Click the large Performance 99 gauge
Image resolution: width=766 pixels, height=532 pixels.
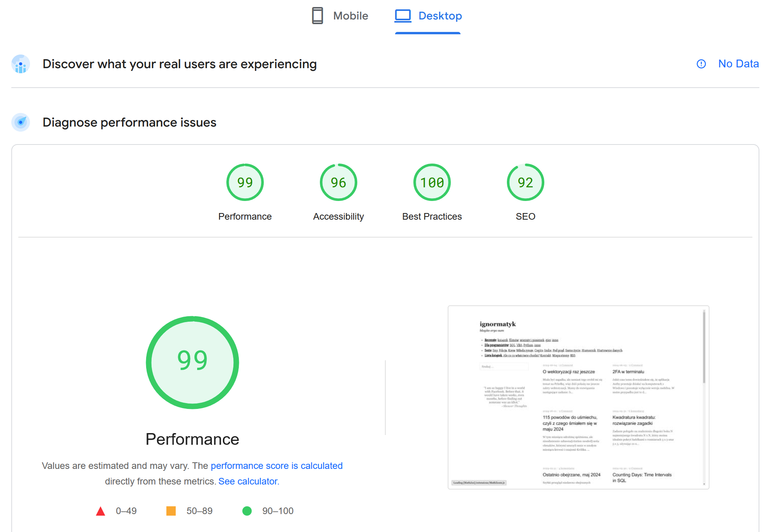point(192,362)
